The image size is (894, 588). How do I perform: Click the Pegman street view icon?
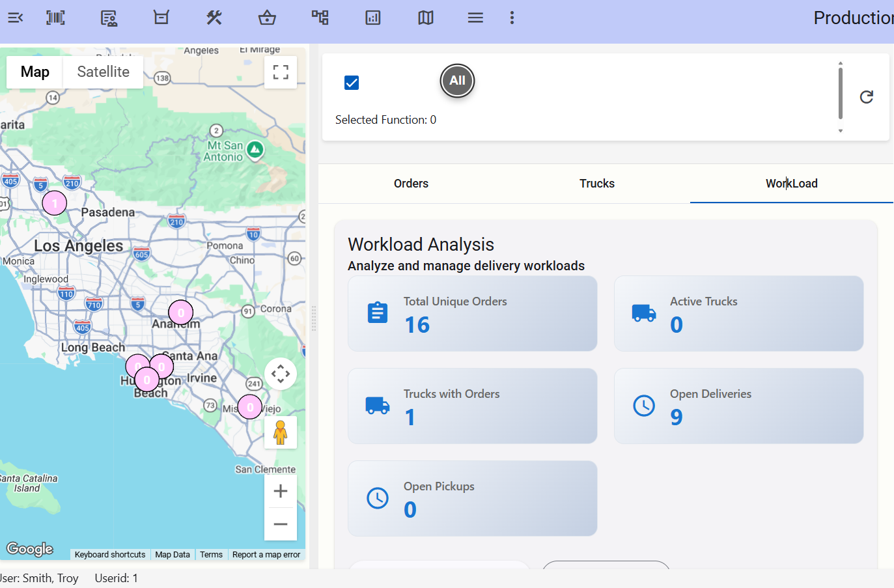click(280, 431)
